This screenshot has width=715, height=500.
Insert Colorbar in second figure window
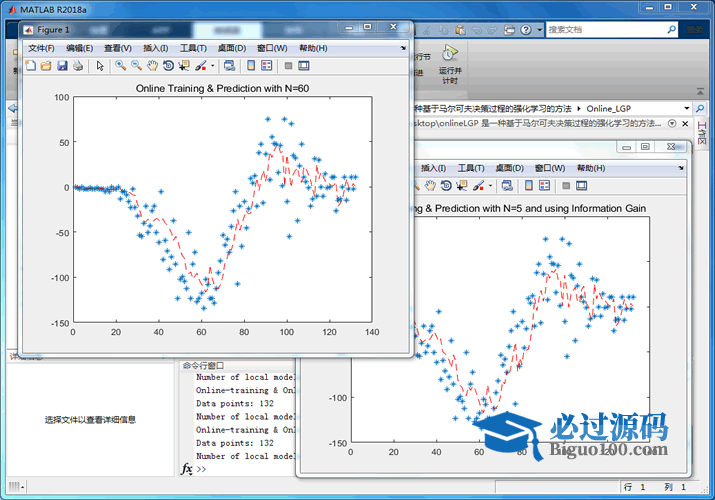click(x=528, y=186)
